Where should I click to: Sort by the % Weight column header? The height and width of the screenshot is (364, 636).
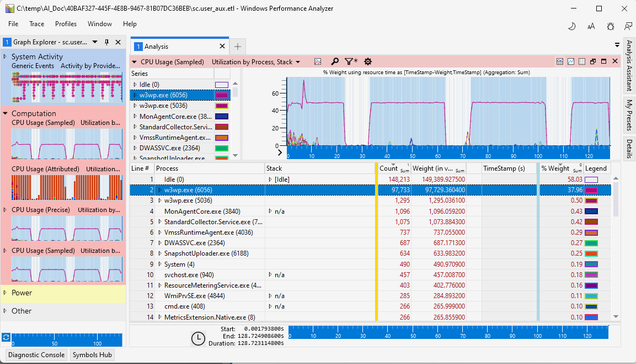[561, 168]
